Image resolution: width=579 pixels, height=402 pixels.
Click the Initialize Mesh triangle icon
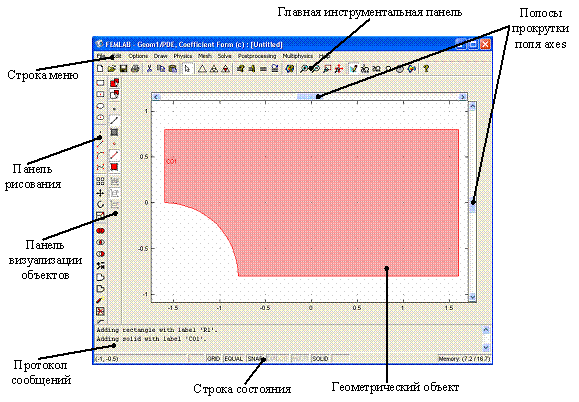(x=202, y=69)
